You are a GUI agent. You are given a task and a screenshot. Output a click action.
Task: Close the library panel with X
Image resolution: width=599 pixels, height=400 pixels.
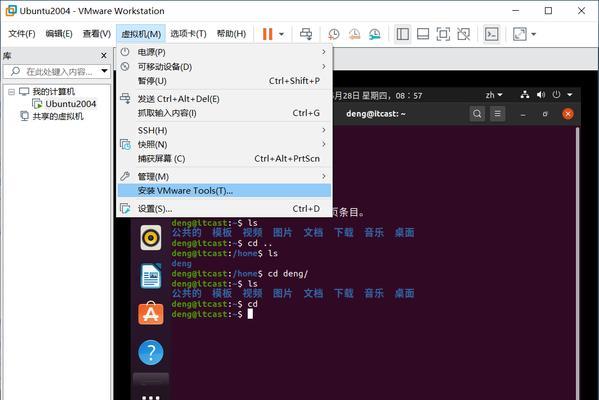(104, 56)
